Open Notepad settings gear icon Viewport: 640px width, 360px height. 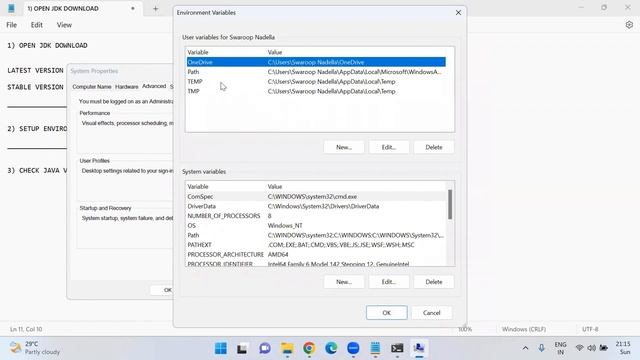[x=629, y=25]
